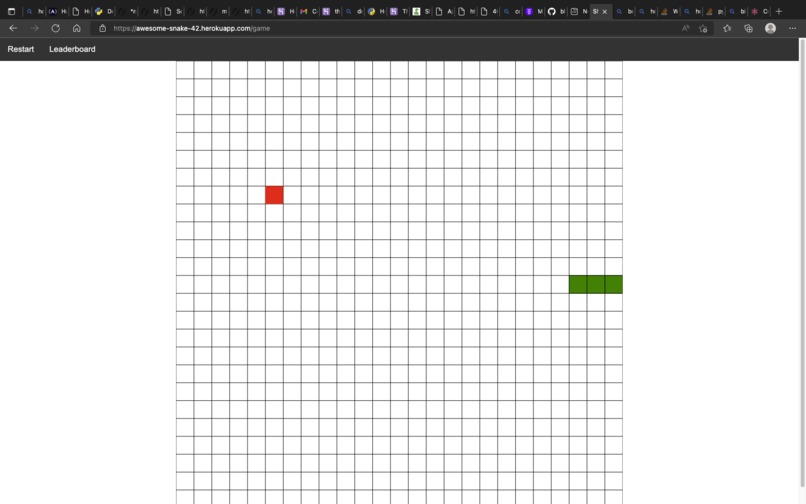
Task: Switch to the (A) icon tab
Action: [x=57, y=11]
